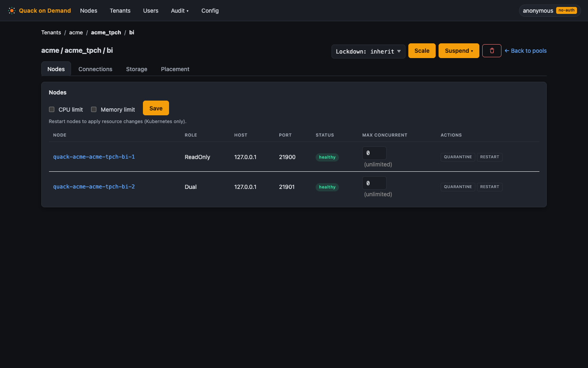Quarantine the quack-acme-acme-tpch-bi-2 node
588x368 pixels.
point(458,187)
